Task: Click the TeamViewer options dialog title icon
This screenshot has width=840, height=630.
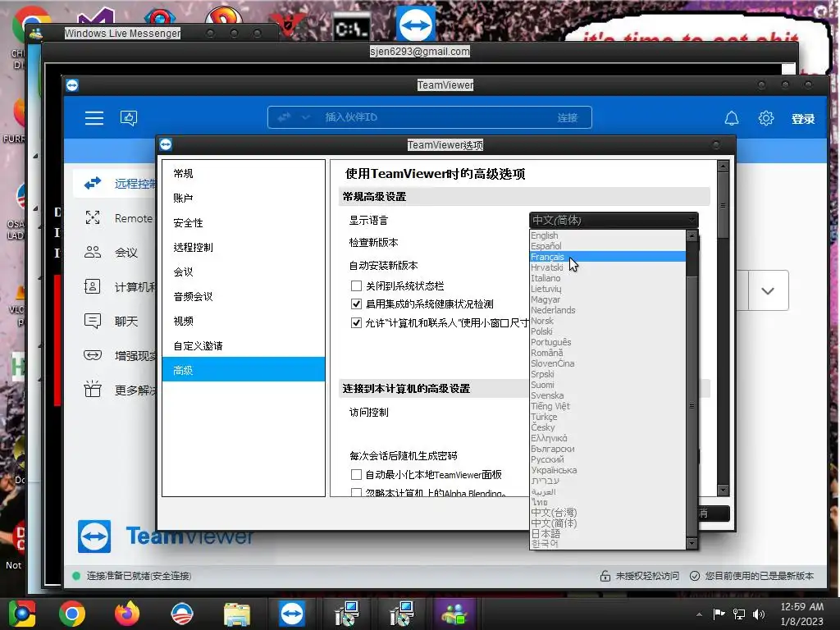Action: 166,144
